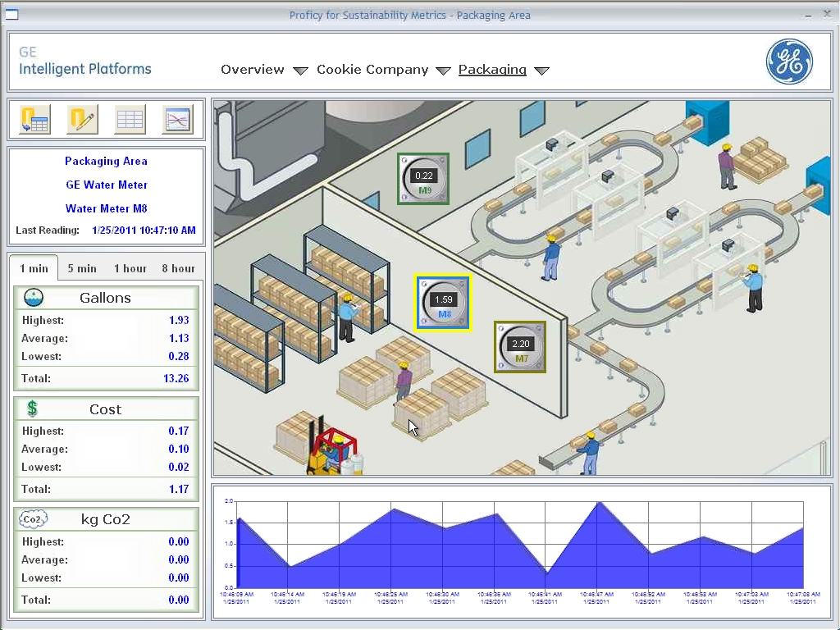
Task: Click the Gallons Highest value 1.93
Action: click(179, 321)
